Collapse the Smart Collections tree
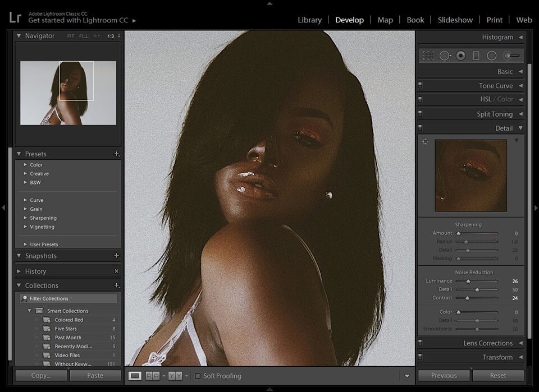 (30, 311)
